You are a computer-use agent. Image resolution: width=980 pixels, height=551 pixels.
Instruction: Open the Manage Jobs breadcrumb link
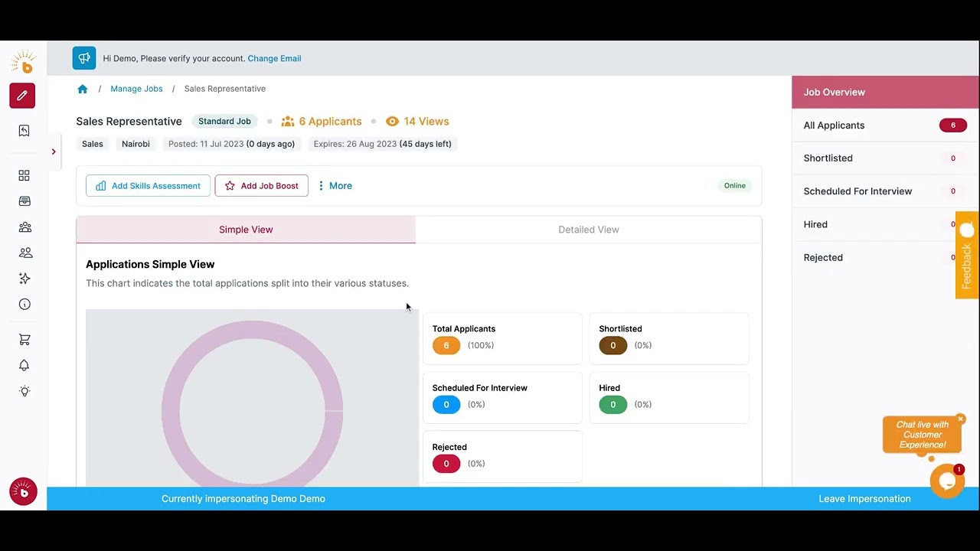[136, 89]
